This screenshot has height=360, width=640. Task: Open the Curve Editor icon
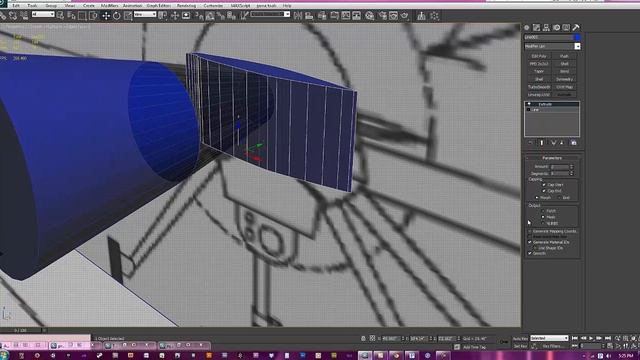click(x=345, y=16)
